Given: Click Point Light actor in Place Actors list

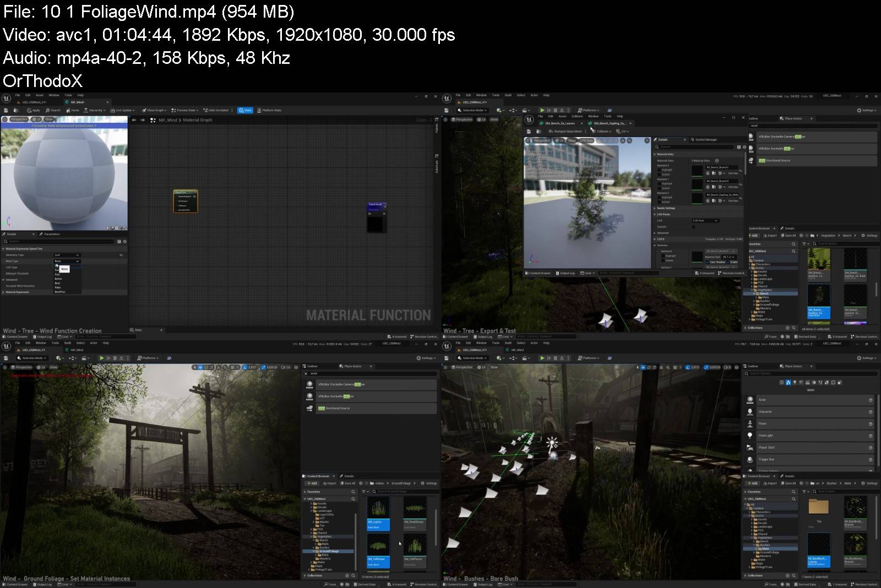Looking at the screenshot, I should pyautogui.click(x=809, y=435).
